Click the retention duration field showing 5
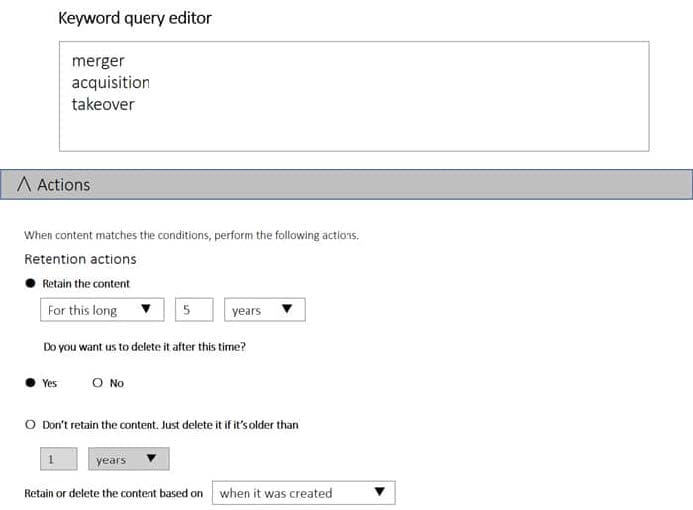 194,310
